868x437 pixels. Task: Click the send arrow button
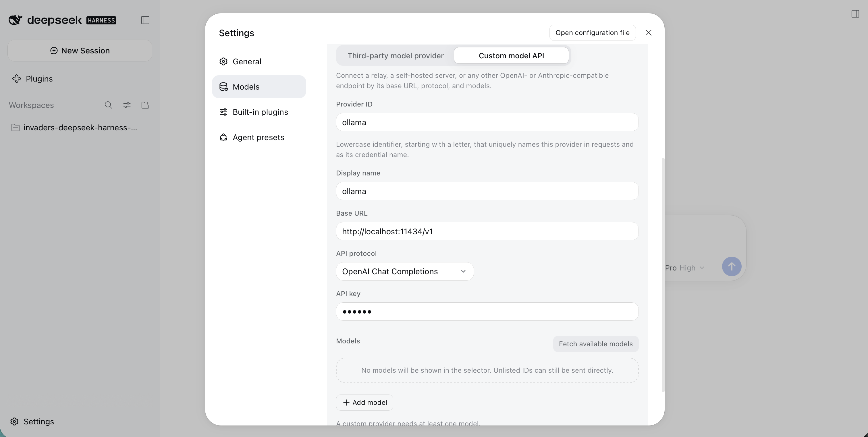[x=732, y=266]
